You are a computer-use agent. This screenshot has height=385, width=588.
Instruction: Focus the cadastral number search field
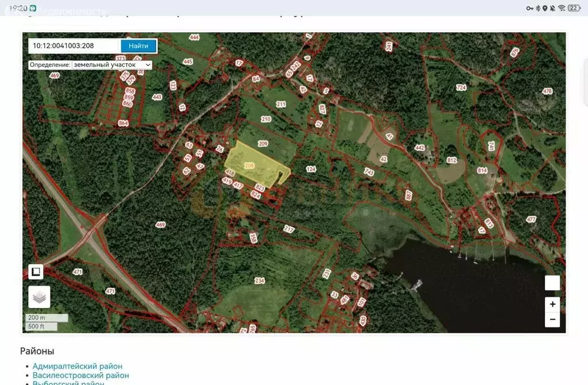click(x=73, y=46)
